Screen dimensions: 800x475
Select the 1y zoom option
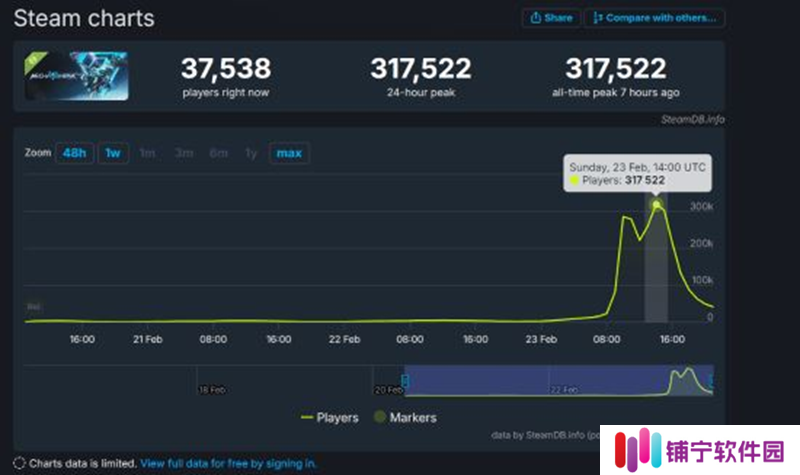point(251,153)
